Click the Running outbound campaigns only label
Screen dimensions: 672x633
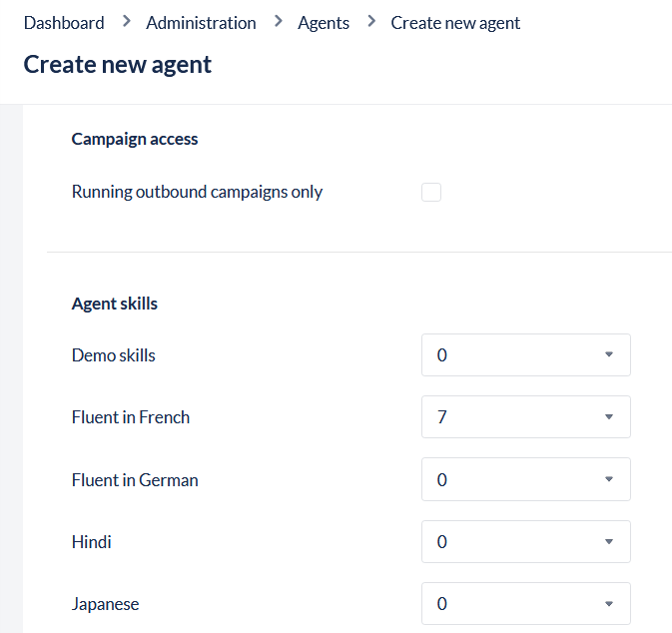point(197,192)
